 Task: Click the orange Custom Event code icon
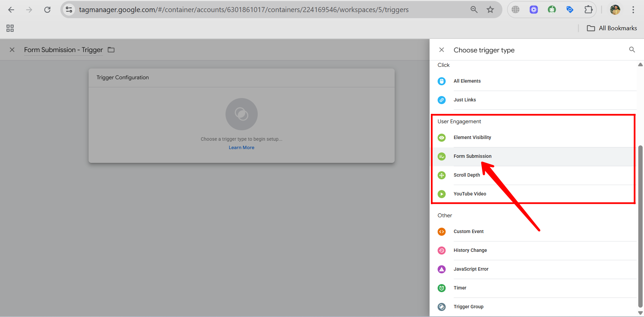click(442, 231)
